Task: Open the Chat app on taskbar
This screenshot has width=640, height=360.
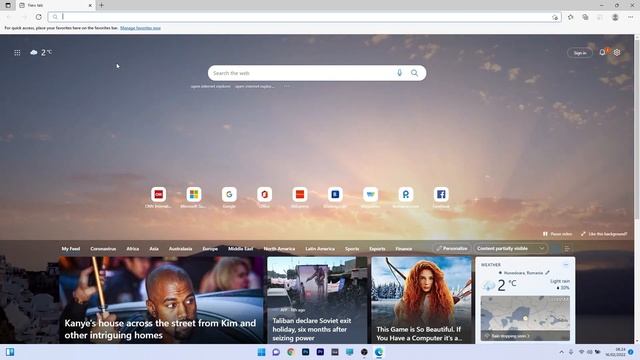Action: coord(276,352)
